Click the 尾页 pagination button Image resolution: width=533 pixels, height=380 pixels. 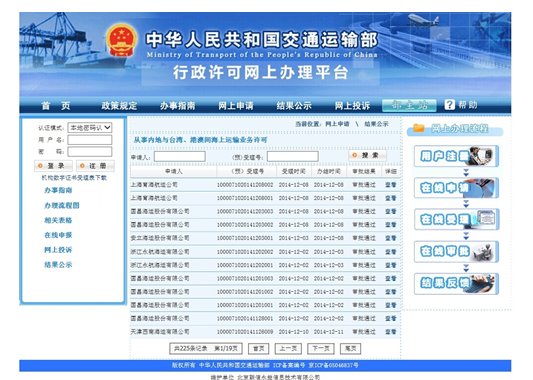click(x=350, y=348)
